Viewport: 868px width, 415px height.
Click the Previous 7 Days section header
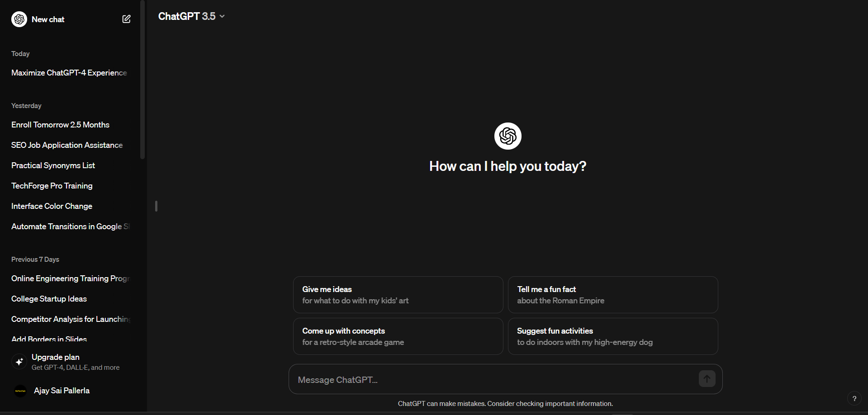(x=35, y=259)
